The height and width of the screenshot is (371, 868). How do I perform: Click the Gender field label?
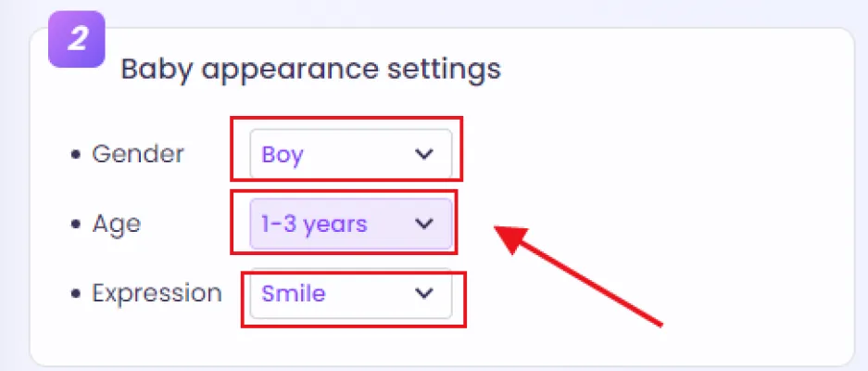pos(138,154)
